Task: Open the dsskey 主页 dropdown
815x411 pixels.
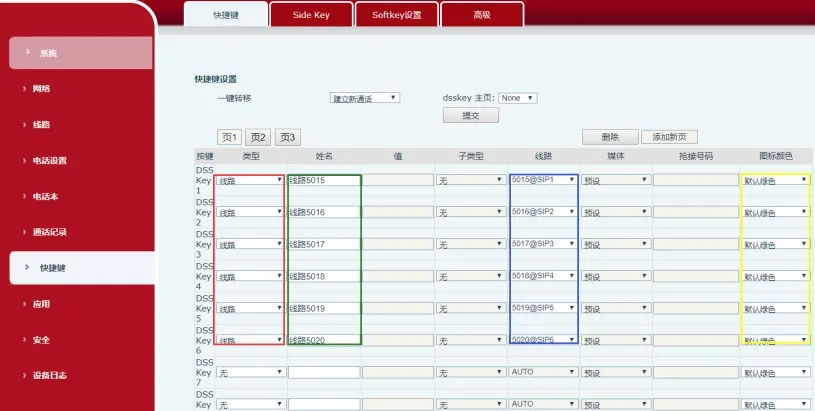Action: (x=518, y=98)
